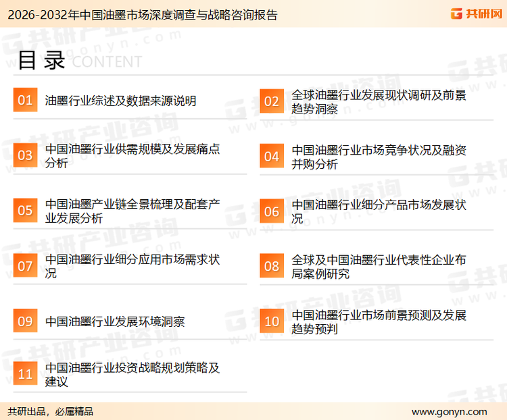Open chapter 全球油墨行业发展现状调研及前景趋势洞察

(x=379, y=102)
